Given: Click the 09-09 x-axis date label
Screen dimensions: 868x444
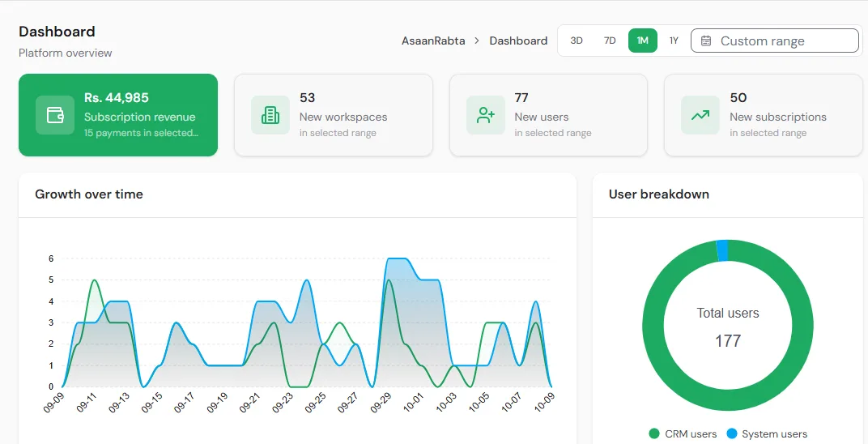Looking at the screenshot, I should click(54, 403).
